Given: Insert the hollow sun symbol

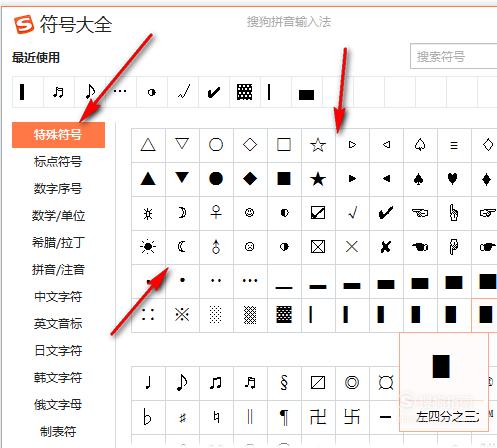Looking at the screenshot, I should pos(148,213).
